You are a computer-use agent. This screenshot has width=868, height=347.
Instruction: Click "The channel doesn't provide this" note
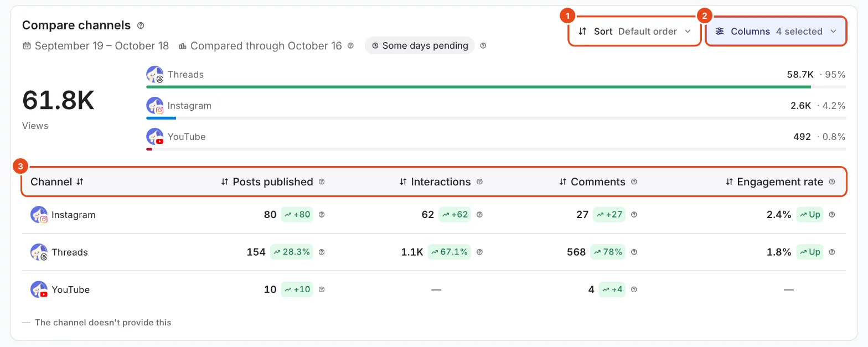(103, 323)
